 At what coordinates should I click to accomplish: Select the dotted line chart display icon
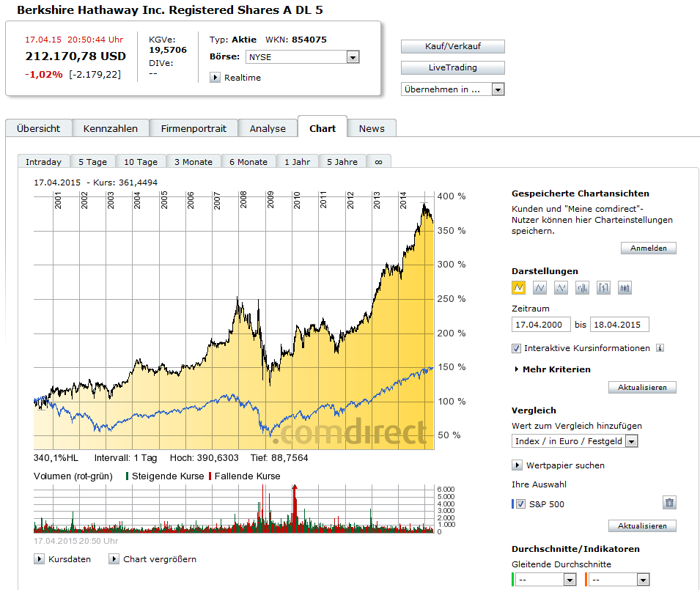[x=561, y=288]
